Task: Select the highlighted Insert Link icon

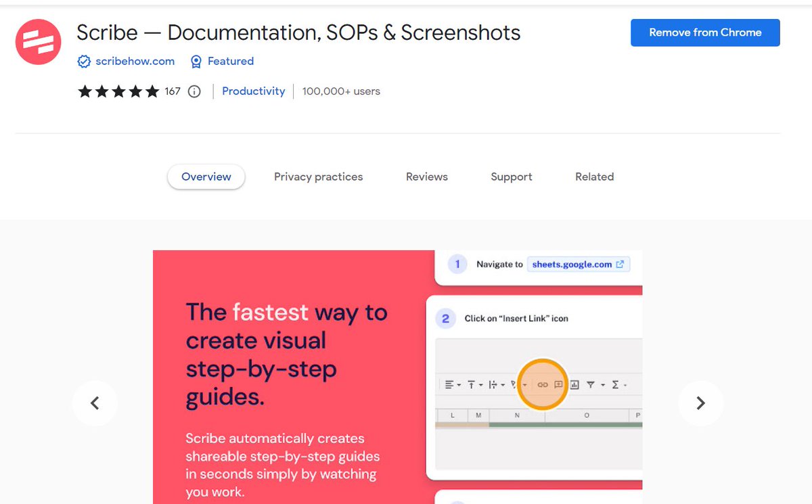Action: (x=543, y=384)
